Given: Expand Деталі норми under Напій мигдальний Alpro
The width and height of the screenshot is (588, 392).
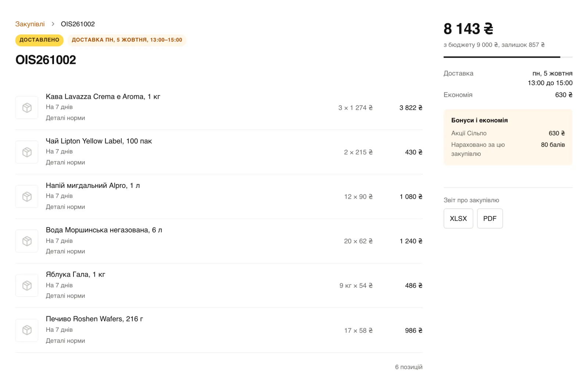Looking at the screenshot, I should [x=65, y=207].
